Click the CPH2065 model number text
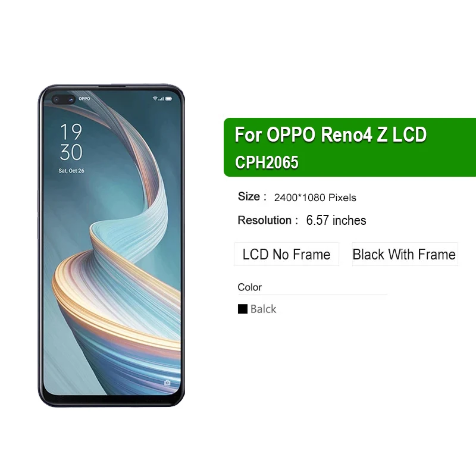This screenshot has width=476, height=476. [x=267, y=162]
